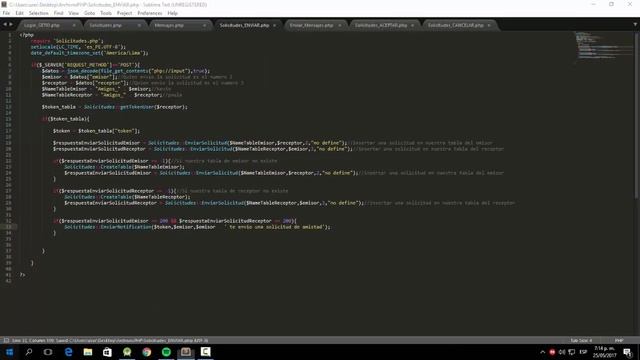Open the Tab Size selector
This screenshot has width=640, height=360.
tap(581, 340)
